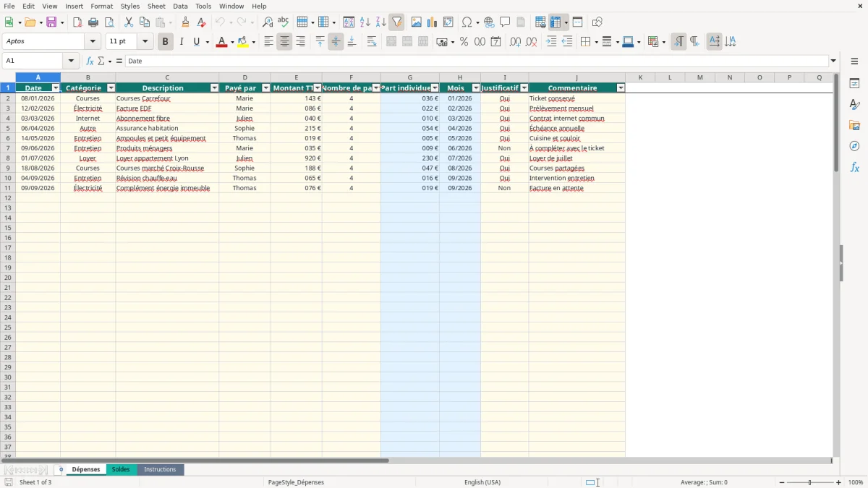Open the sidebar Styles icon

tap(854, 105)
